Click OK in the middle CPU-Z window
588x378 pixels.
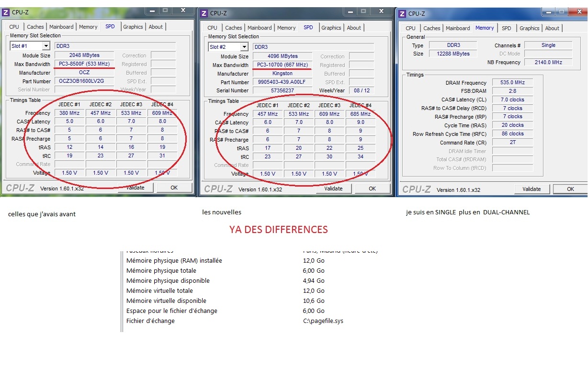click(372, 189)
